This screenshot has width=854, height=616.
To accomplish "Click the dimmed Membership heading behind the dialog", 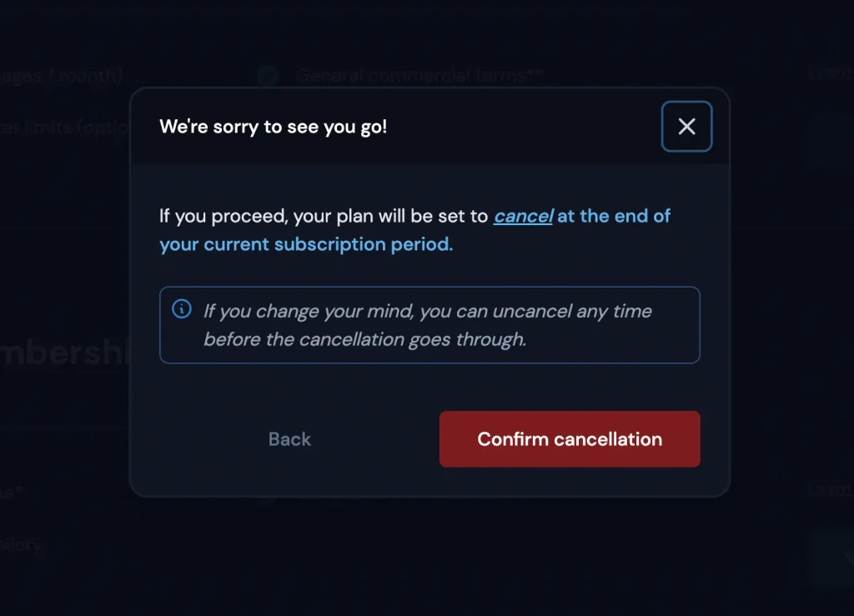I will coord(63,353).
